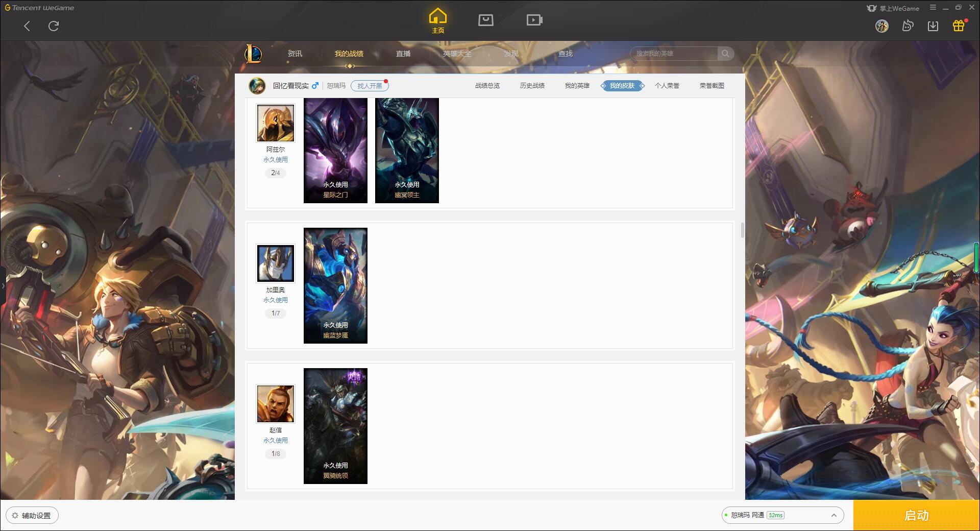Open the 直播 tab

(x=403, y=54)
